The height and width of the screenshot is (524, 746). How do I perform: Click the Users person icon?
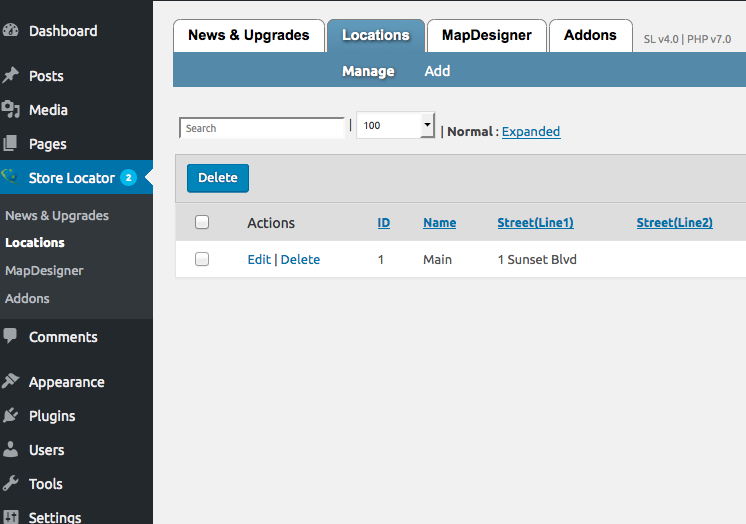[x=11, y=450]
